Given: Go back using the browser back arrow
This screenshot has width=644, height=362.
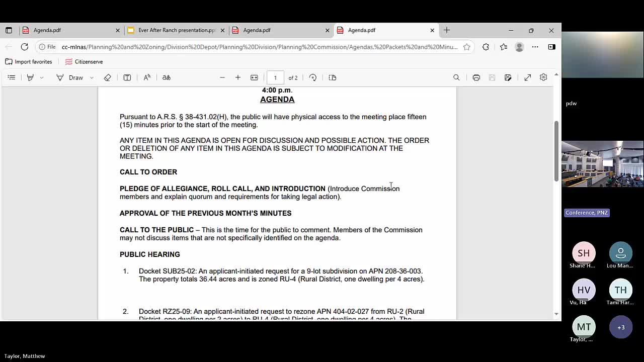Looking at the screenshot, I should point(9,47).
